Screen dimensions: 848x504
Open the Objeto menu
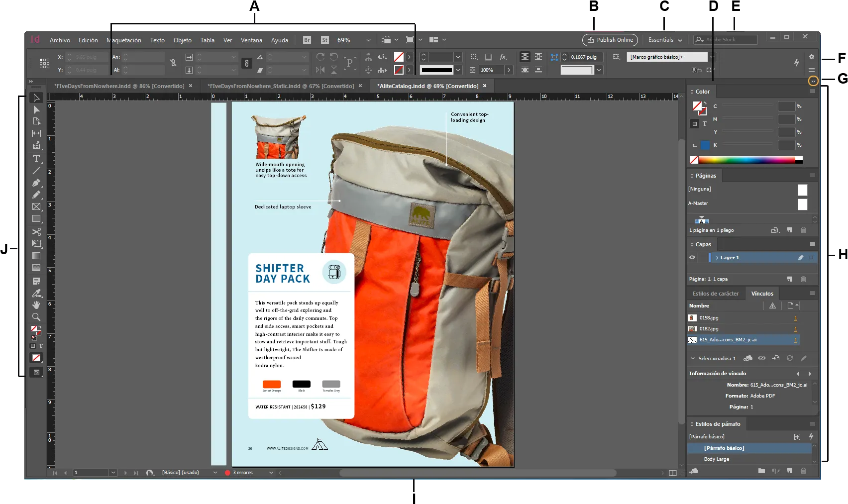182,40
